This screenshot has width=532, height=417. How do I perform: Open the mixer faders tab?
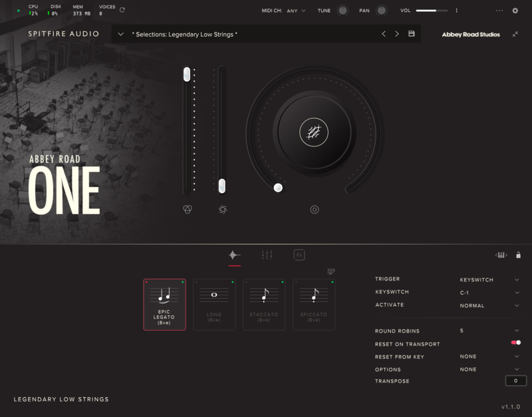267,255
